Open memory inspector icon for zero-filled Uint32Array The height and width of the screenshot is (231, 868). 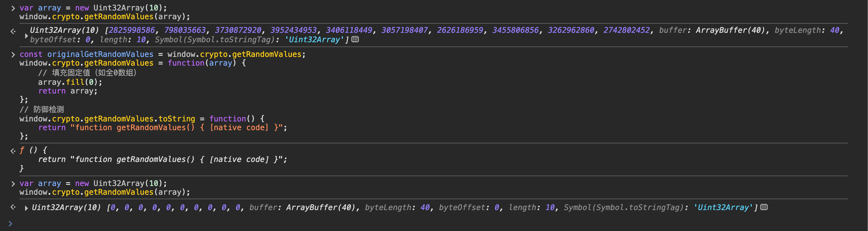(x=764, y=207)
